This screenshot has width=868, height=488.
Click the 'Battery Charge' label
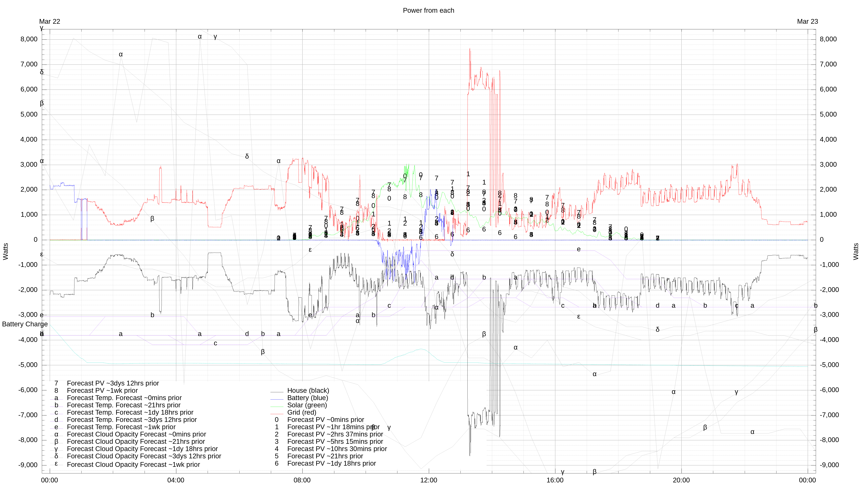click(x=25, y=324)
